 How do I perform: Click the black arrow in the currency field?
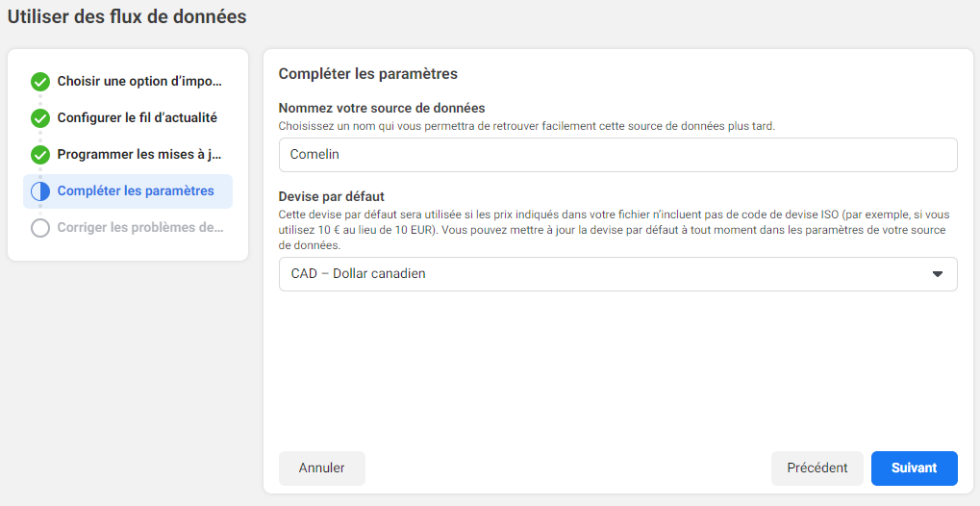tap(937, 274)
